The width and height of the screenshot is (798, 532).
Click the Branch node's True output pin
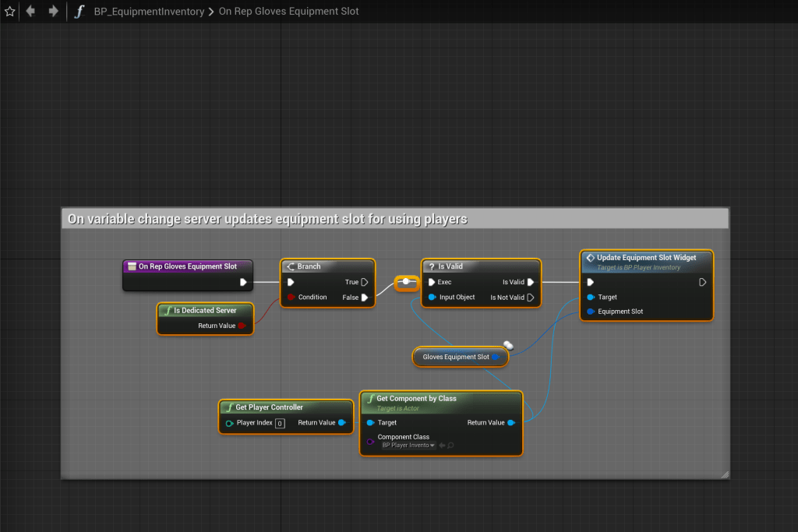tap(364, 282)
